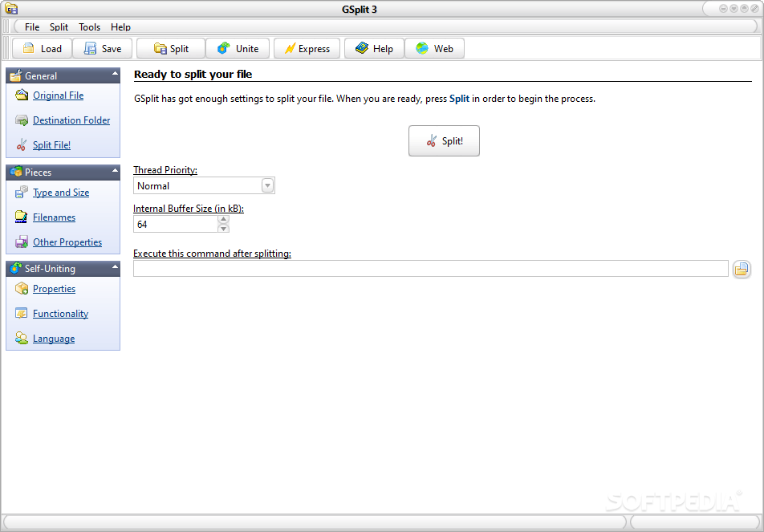764x532 pixels.
Task: Open the Self-Uniting Properties link
Action: 54,289
